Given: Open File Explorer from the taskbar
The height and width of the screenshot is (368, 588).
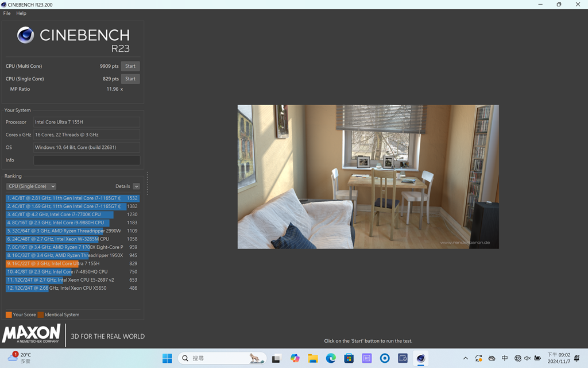Looking at the screenshot, I should tap(312, 358).
